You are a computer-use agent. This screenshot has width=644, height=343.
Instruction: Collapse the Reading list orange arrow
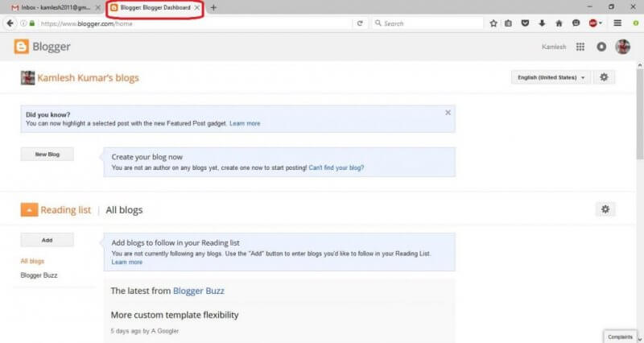(29, 209)
